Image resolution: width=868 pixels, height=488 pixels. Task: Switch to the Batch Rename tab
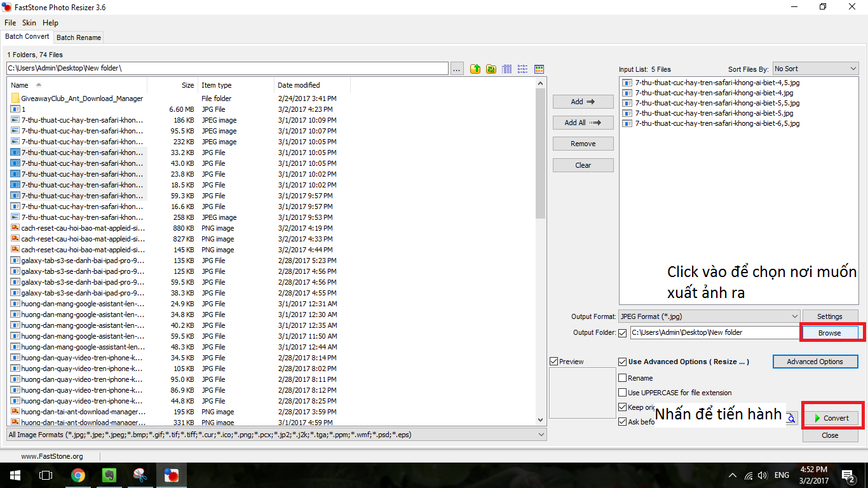click(x=79, y=37)
